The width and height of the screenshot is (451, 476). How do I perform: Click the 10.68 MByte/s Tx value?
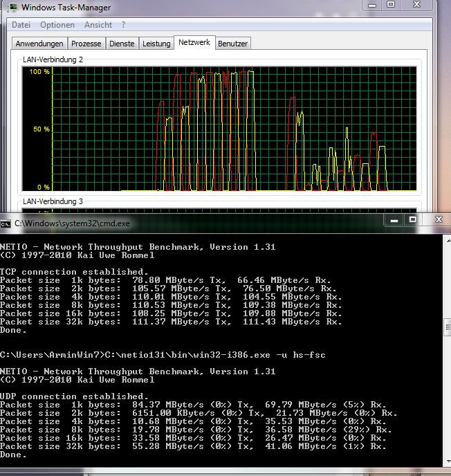click(x=193, y=421)
